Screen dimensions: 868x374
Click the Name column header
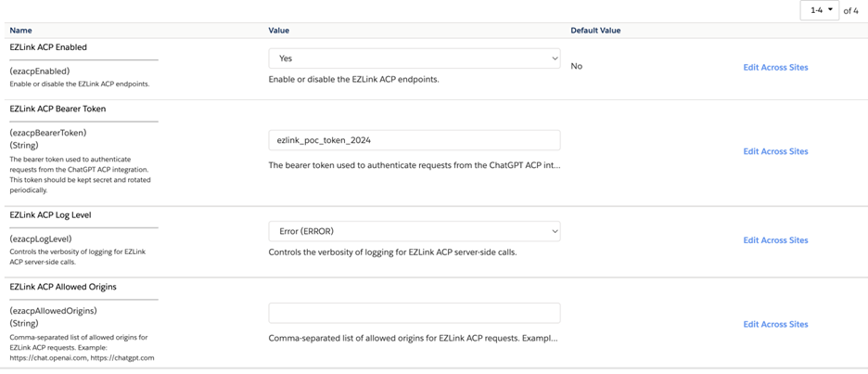[20, 31]
